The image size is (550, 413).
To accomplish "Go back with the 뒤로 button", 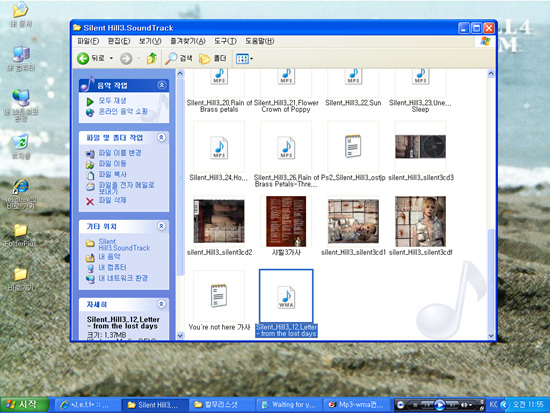I will (x=90, y=58).
